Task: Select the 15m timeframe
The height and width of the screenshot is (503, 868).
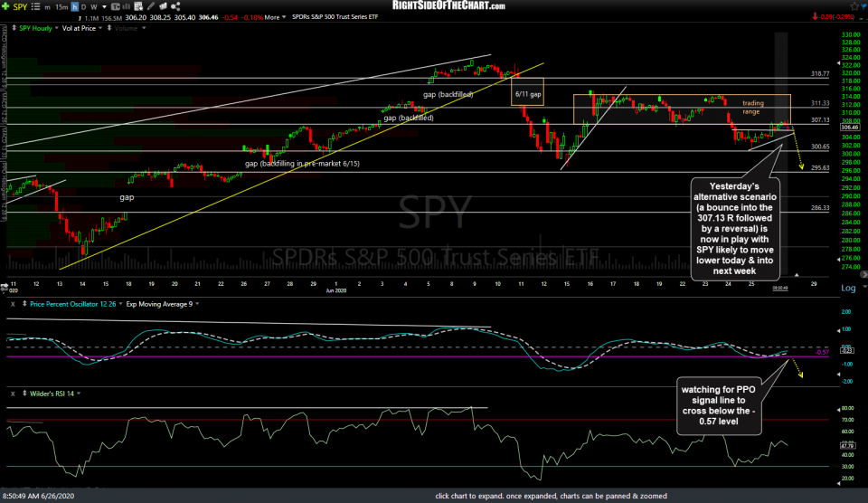Action: [61, 7]
